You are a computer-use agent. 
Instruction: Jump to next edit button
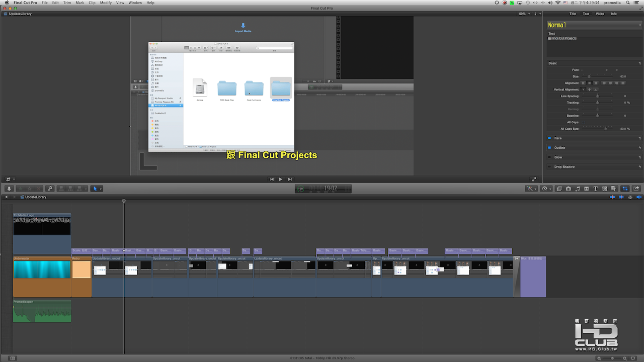pyautogui.click(x=289, y=179)
